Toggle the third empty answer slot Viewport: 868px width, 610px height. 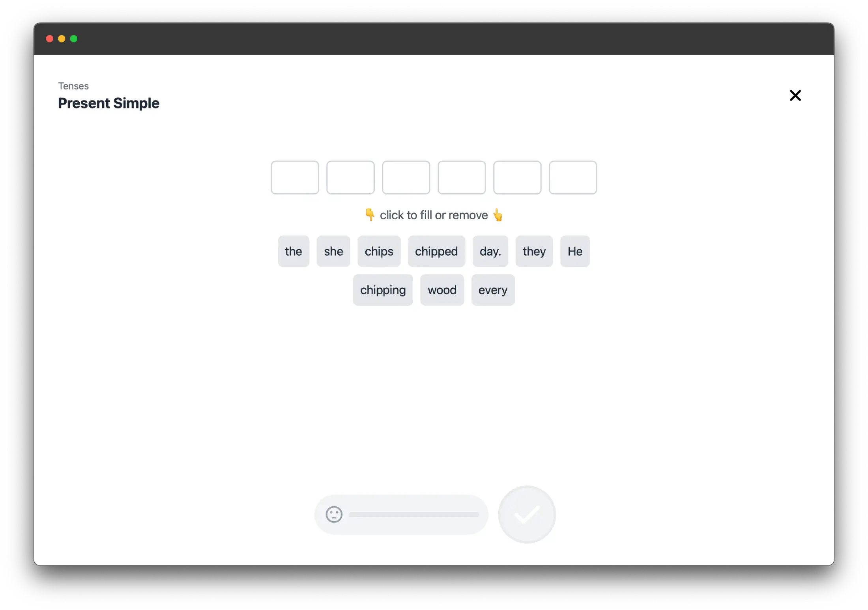click(x=406, y=177)
